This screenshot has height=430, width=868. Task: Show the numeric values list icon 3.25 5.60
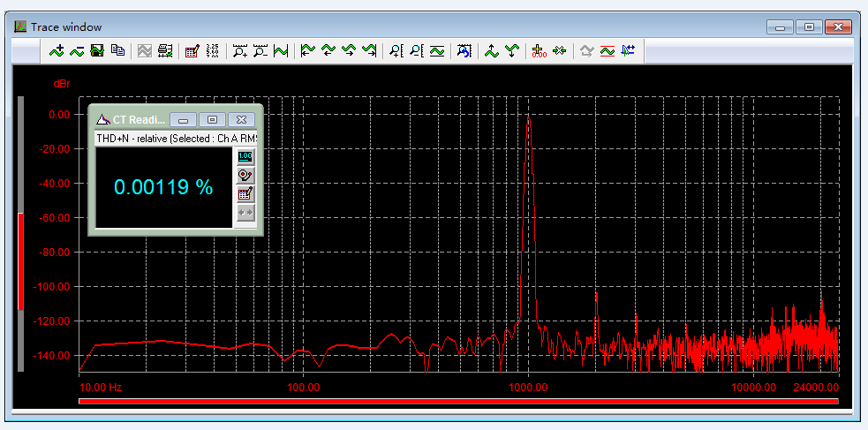click(212, 51)
